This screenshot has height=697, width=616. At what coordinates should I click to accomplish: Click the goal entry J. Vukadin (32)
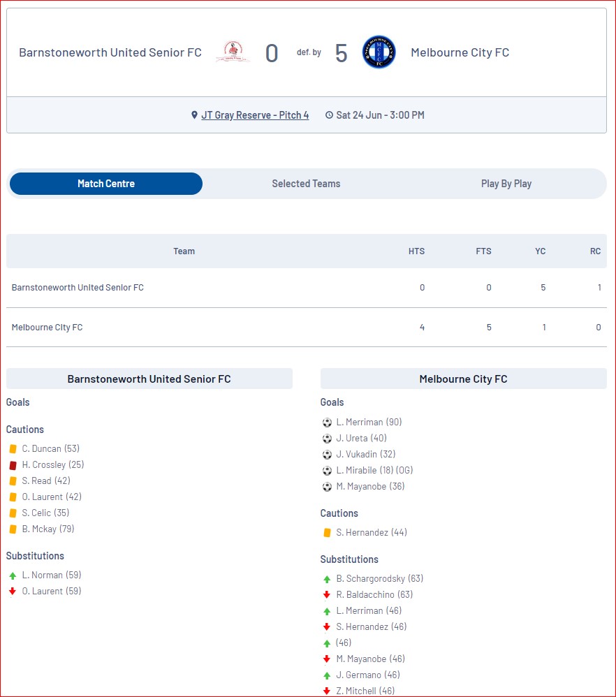366,454
